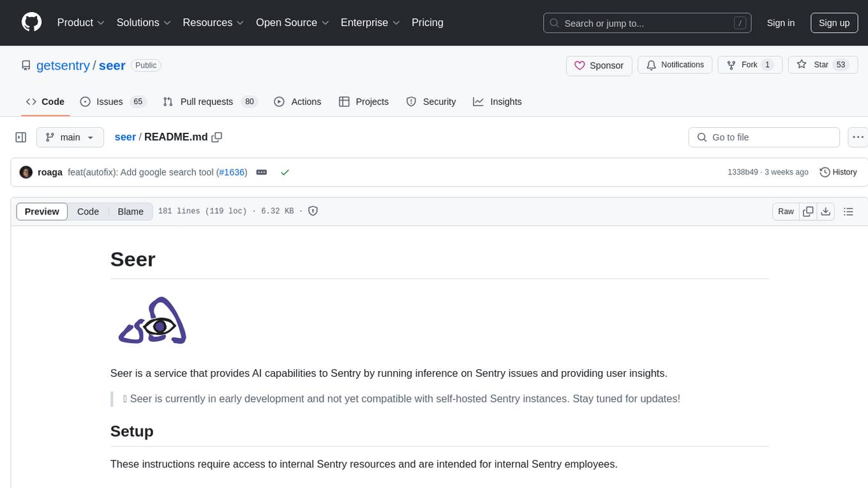The image size is (868, 488).
Task: Open the file History
Action: click(x=838, y=172)
